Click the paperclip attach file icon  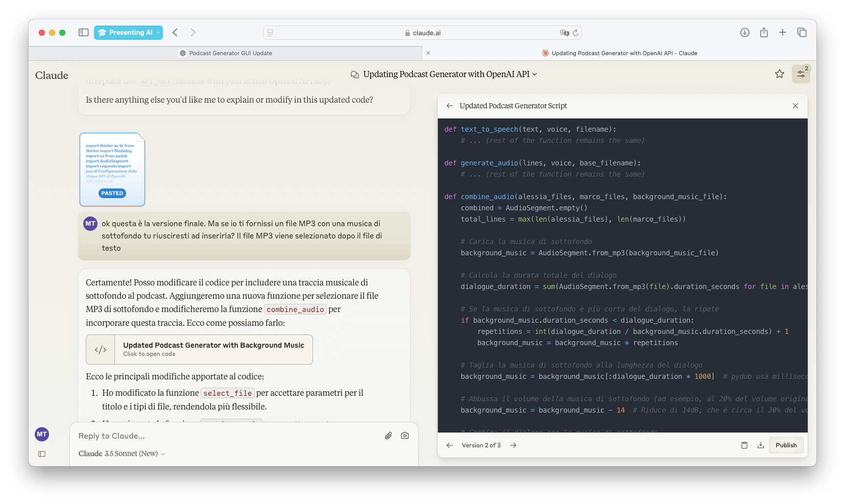click(388, 436)
